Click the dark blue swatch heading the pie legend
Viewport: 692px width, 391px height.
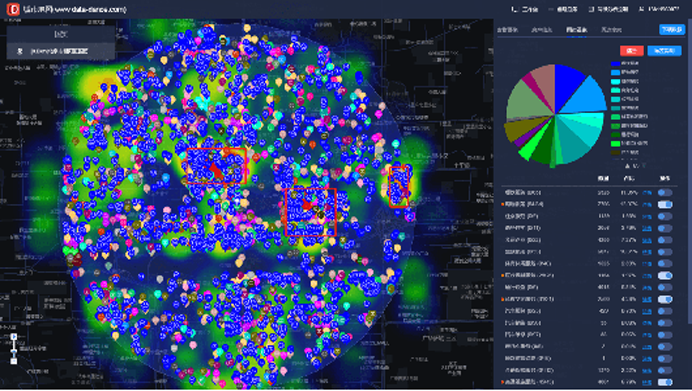(615, 63)
